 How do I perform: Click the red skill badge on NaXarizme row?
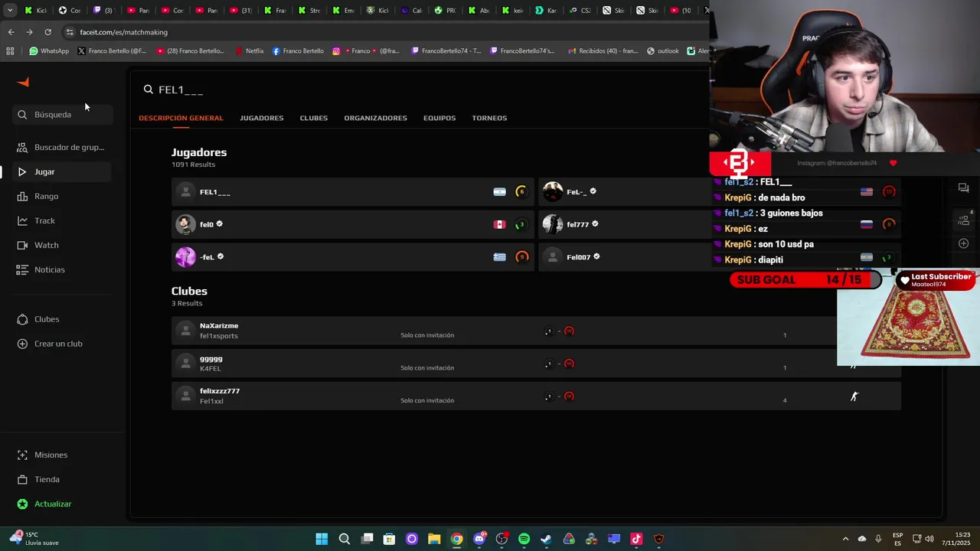coord(569,331)
